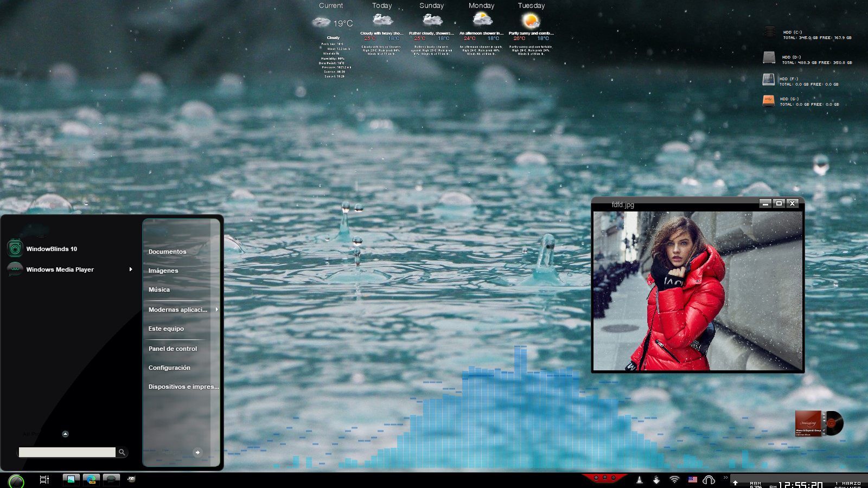Click the Apagar shutdown arrow button
This screenshot has height=488, width=868.
[x=197, y=452]
